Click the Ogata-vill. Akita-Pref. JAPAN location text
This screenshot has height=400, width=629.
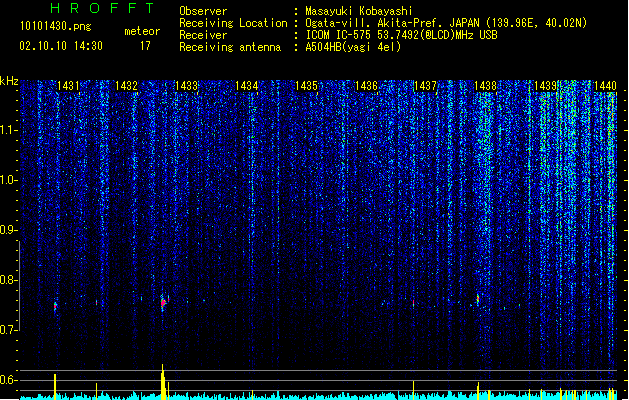[446, 23]
